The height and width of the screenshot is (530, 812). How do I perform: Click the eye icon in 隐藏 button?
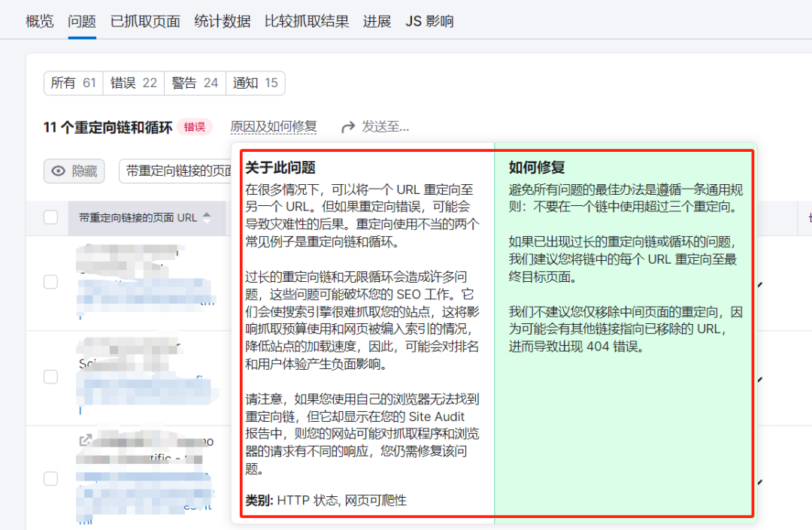[x=58, y=171]
